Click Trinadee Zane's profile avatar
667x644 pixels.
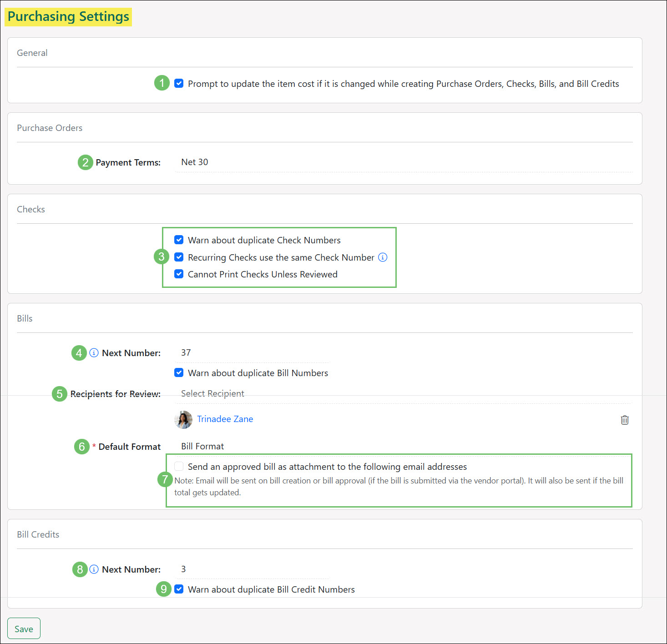pyautogui.click(x=183, y=420)
